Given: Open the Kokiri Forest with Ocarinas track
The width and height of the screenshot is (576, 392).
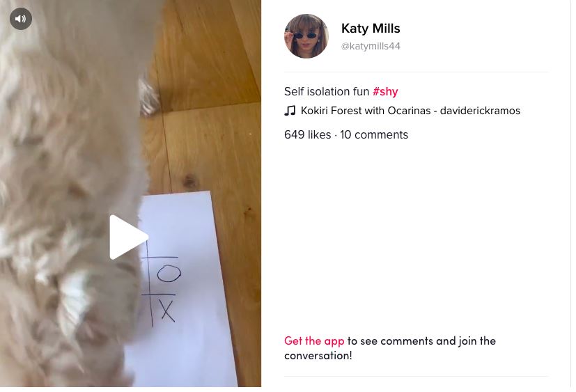Looking at the screenshot, I should [x=366, y=111].
